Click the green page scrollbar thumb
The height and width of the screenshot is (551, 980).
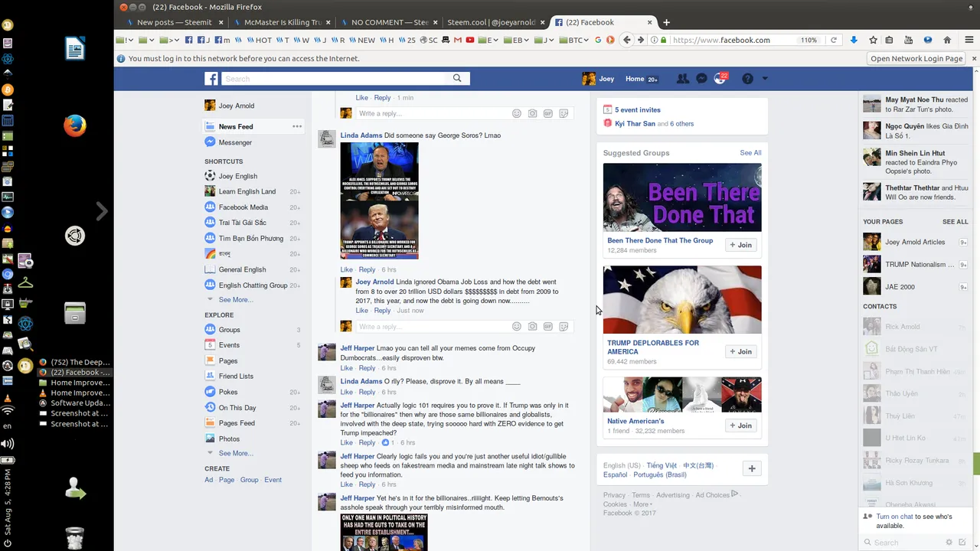tap(976, 463)
